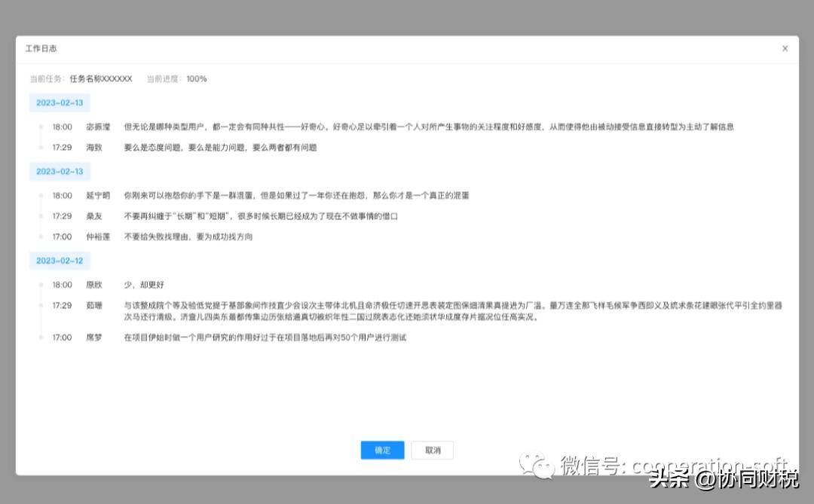Select the name 茹珊 in the log

click(x=93, y=305)
